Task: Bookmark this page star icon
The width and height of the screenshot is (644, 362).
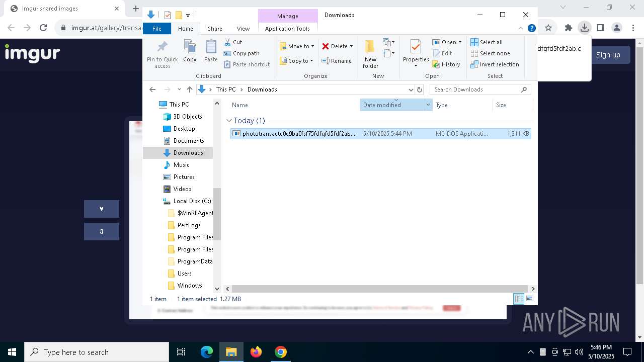Action: tap(548, 28)
